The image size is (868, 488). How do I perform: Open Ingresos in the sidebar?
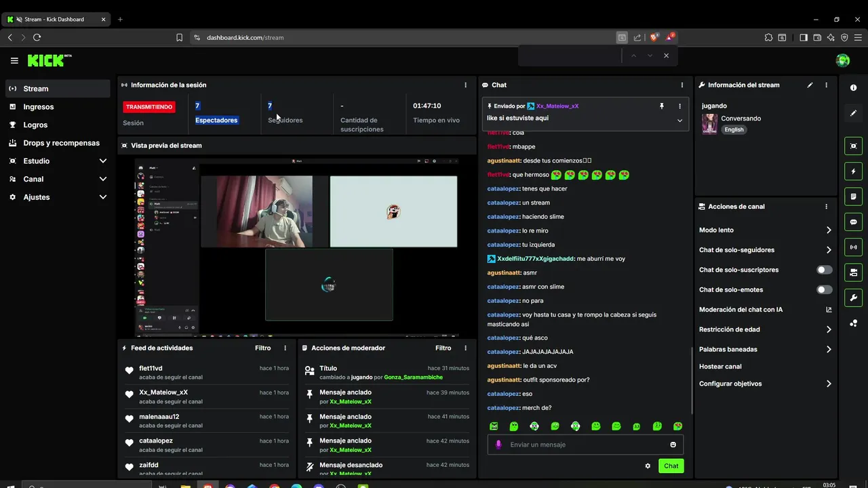pyautogui.click(x=58, y=107)
